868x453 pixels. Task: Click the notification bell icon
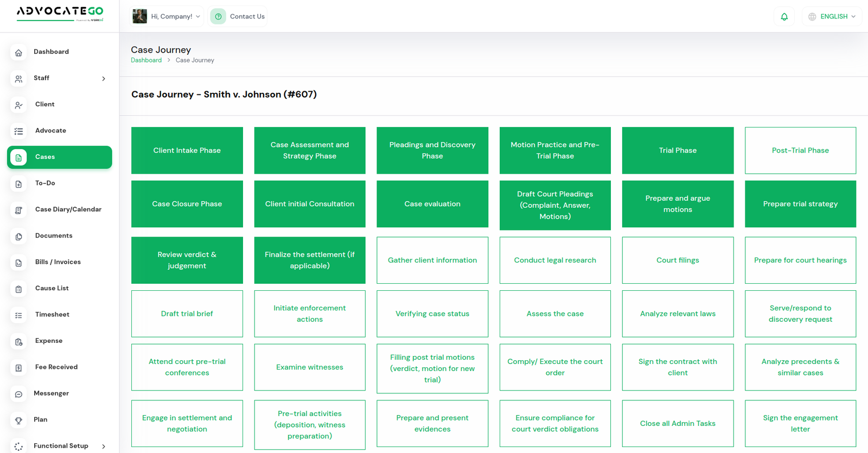tap(784, 17)
